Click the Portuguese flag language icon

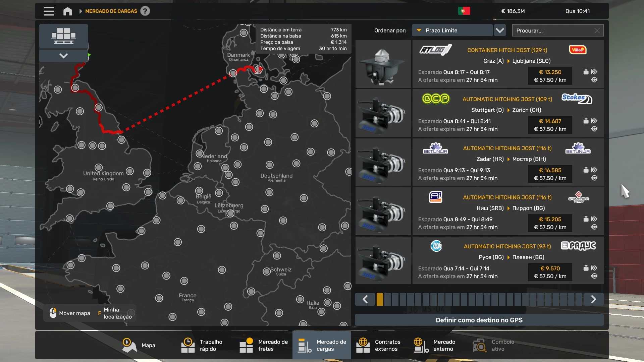coord(464,11)
